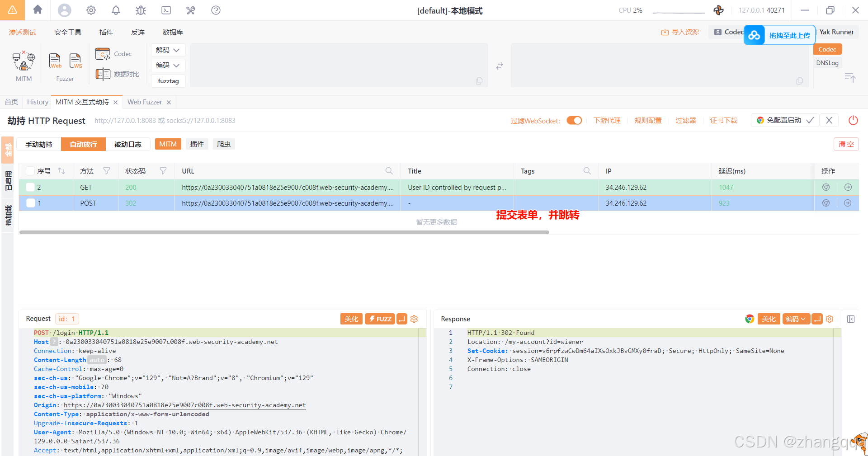Toggle the 过滤WebSocket switch
The width and height of the screenshot is (868, 456).
coord(574,120)
